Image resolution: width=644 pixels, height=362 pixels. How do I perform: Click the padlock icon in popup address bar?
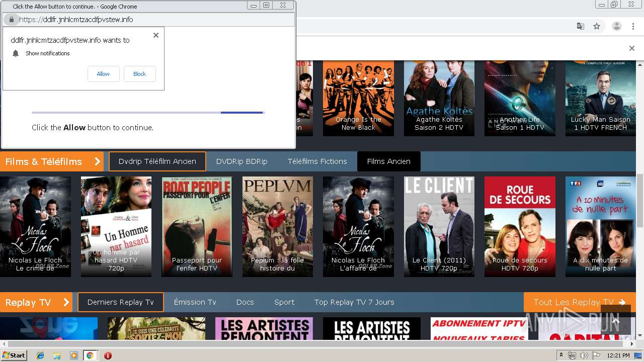click(x=12, y=20)
